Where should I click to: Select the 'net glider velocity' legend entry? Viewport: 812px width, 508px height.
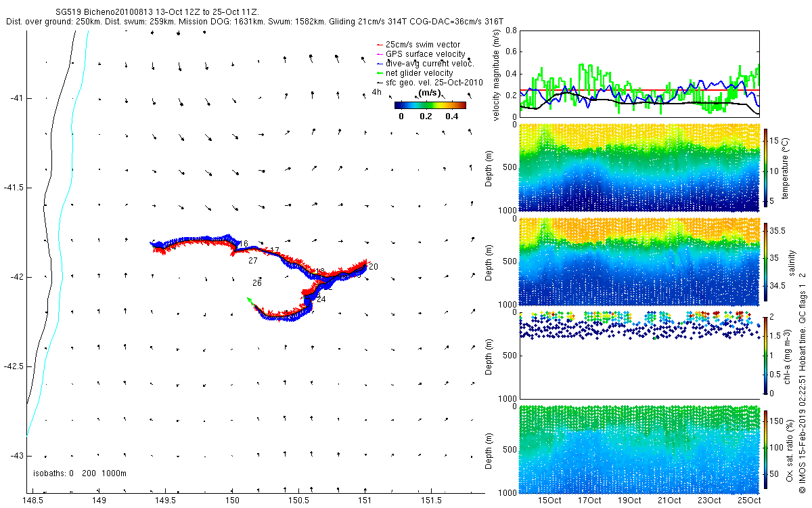click(x=415, y=73)
